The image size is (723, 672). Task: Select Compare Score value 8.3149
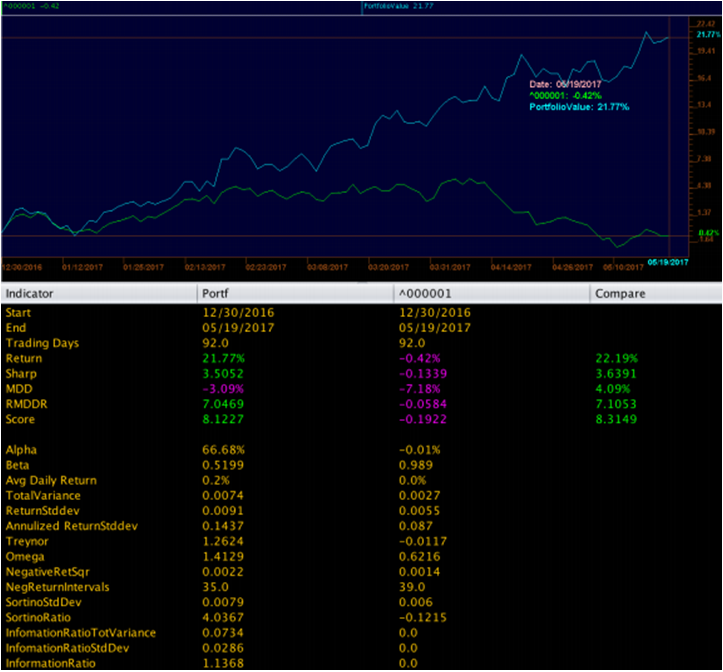click(x=616, y=419)
